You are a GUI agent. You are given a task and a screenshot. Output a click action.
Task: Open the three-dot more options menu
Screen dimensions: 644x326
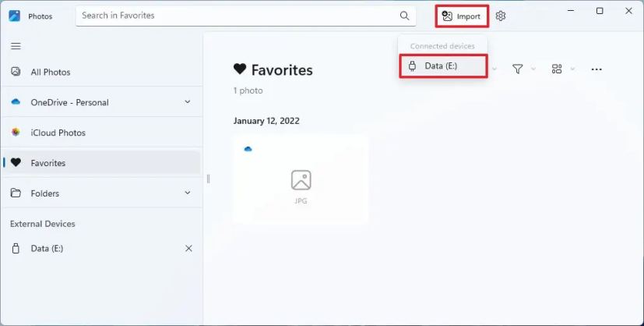[x=596, y=69]
